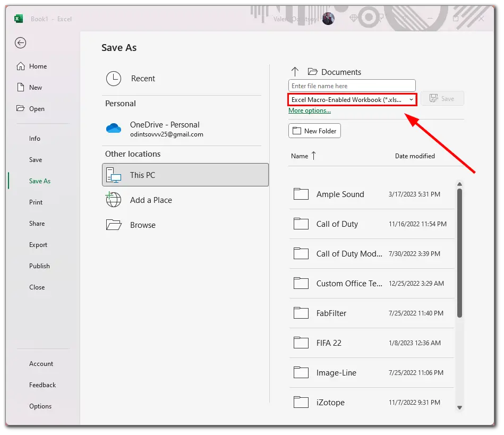Screen dimensions: 504x435
Task: Select This PC location
Action: click(x=185, y=175)
